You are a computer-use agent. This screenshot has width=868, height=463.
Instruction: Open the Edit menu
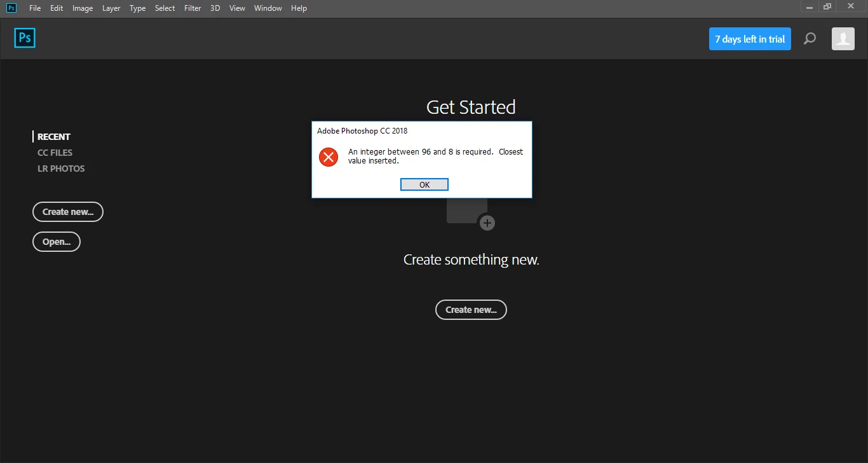tap(57, 8)
